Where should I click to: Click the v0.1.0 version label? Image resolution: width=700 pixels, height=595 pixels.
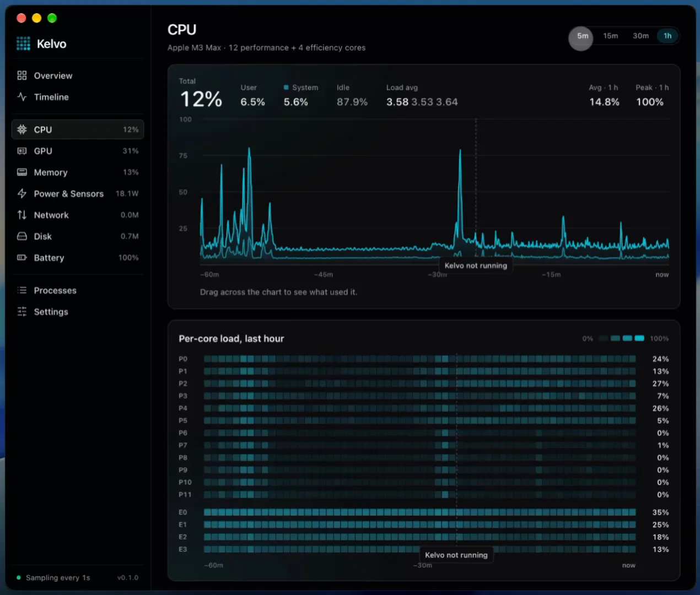coord(128,577)
